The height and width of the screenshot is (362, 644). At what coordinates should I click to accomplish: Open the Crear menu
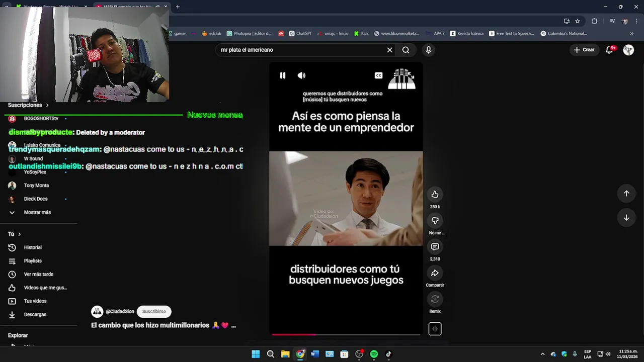coord(584,50)
